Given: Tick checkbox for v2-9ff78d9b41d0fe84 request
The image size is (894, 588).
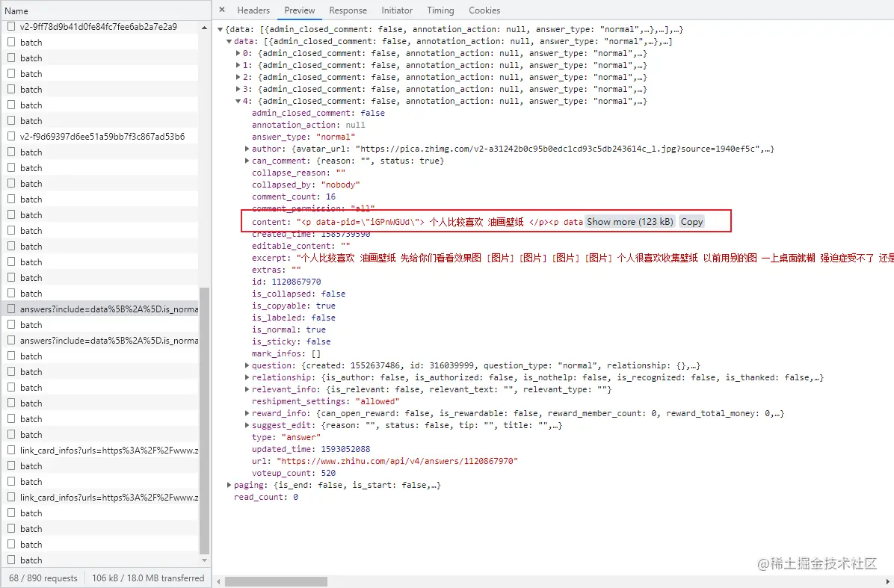Looking at the screenshot, I should pos(10,26).
